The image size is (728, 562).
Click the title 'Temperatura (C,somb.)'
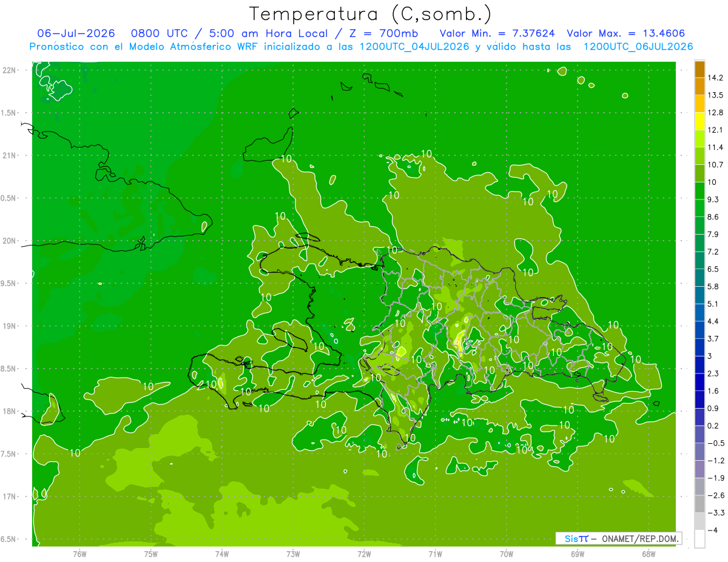(370, 14)
